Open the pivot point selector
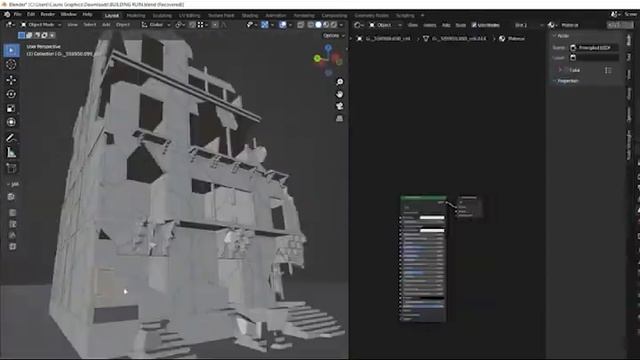The height and width of the screenshot is (360, 640). [x=179, y=25]
